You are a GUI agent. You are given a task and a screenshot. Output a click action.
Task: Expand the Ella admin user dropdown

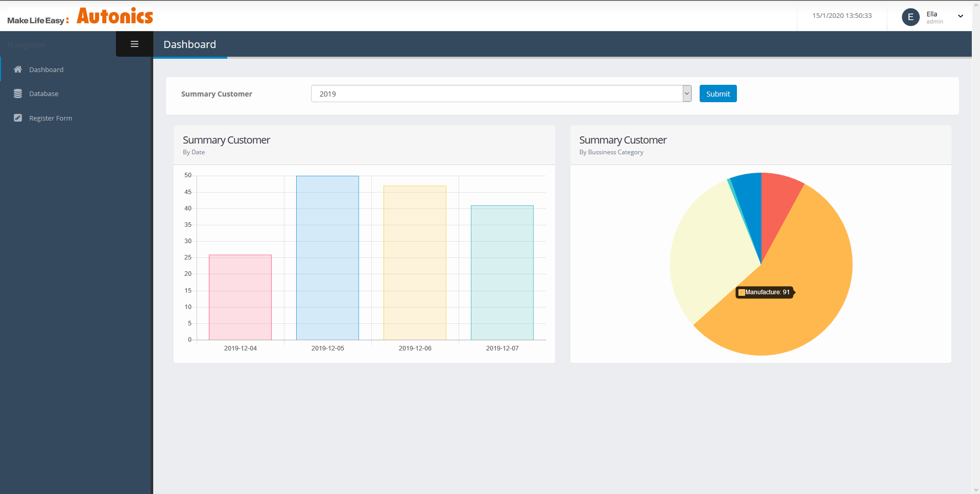click(x=960, y=16)
